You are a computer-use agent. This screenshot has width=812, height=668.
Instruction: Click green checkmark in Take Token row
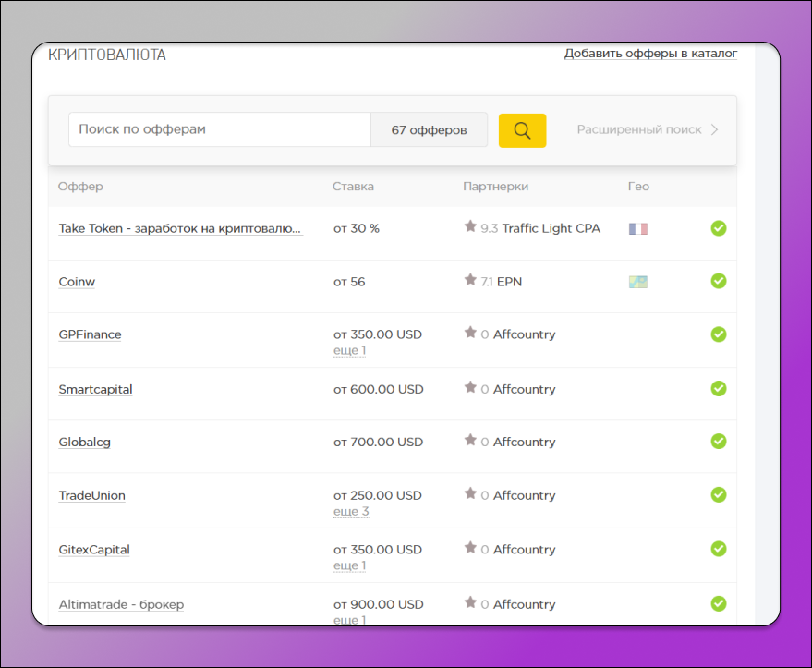pos(718,228)
